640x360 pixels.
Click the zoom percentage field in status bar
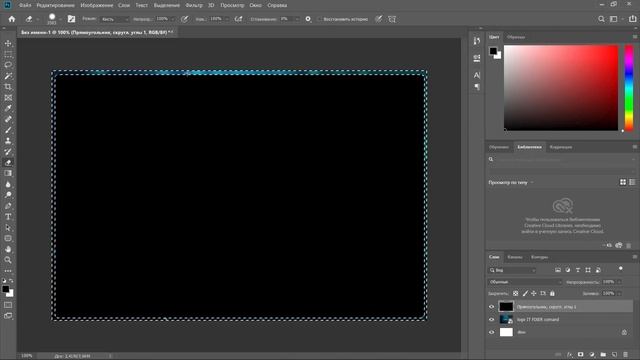(27, 356)
